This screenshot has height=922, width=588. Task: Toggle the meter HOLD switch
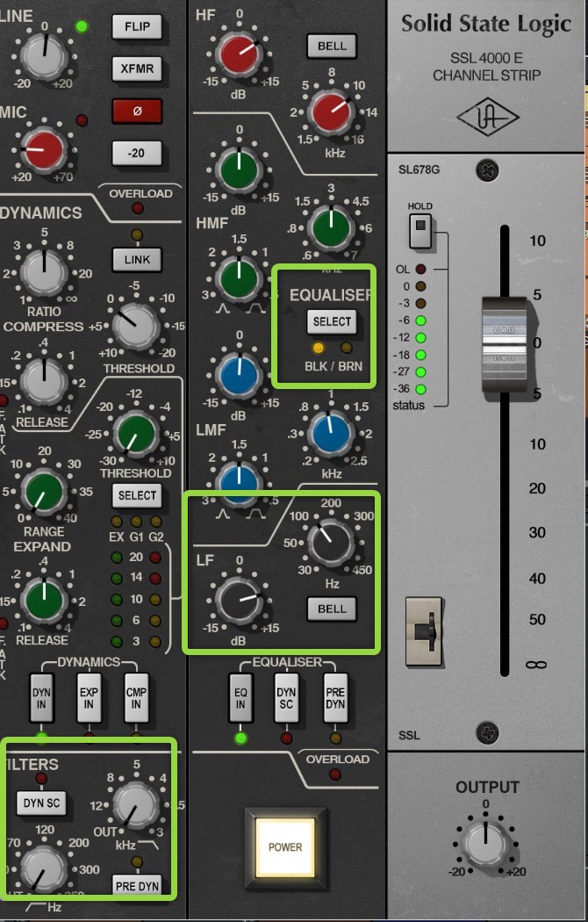point(420,231)
